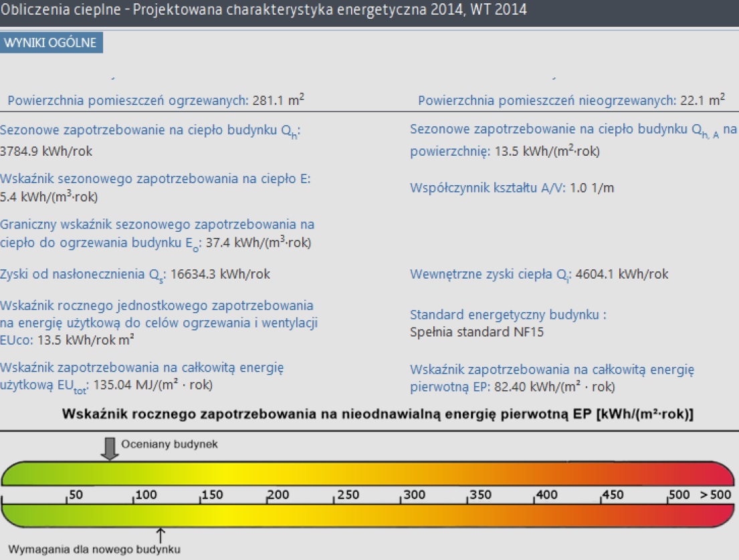The width and height of the screenshot is (739, 560).
Task: Select the Współczynnik kształtu A/V entry
Action: tap(512, 188)
